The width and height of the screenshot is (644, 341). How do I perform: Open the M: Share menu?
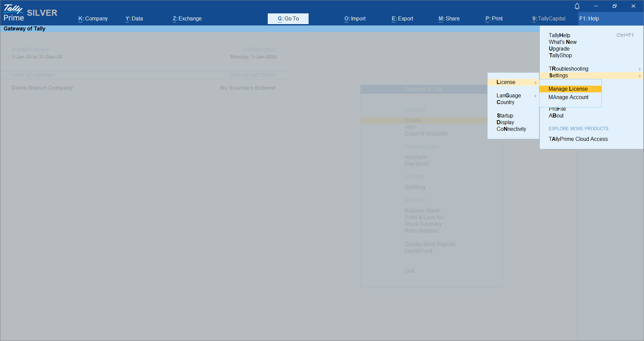[449, 19]
